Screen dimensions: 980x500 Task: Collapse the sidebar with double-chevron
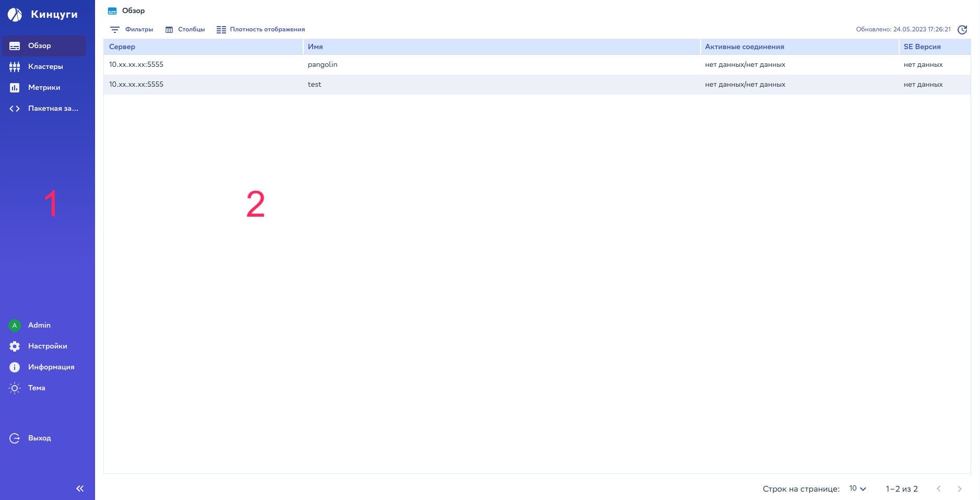pos(80,489)
